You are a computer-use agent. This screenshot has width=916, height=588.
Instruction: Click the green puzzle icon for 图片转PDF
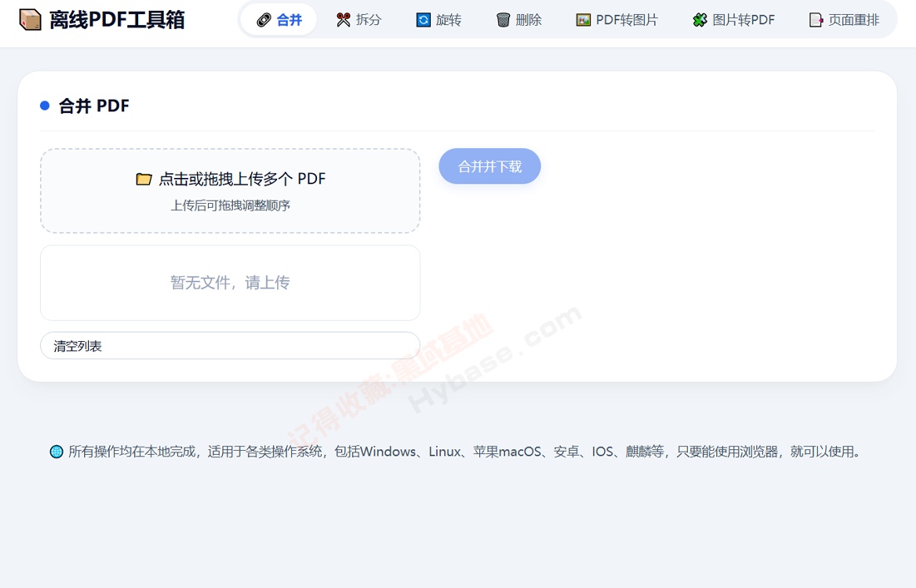(700, 21)
